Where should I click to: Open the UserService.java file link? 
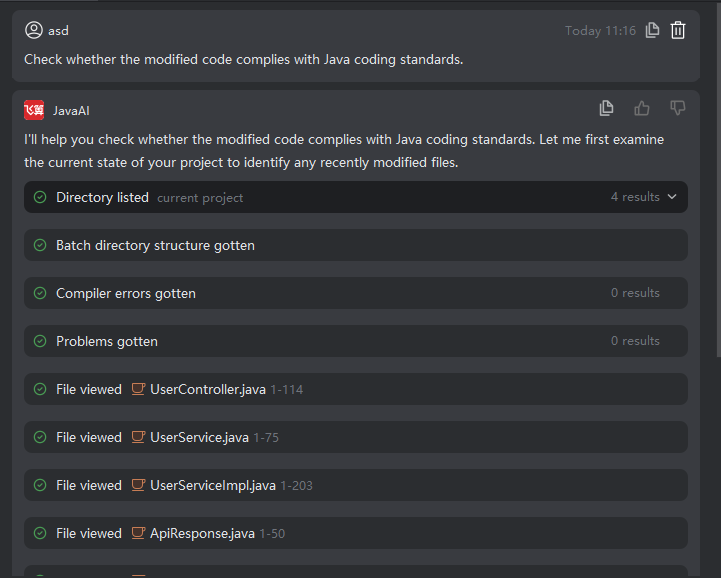tap(199, 437)
